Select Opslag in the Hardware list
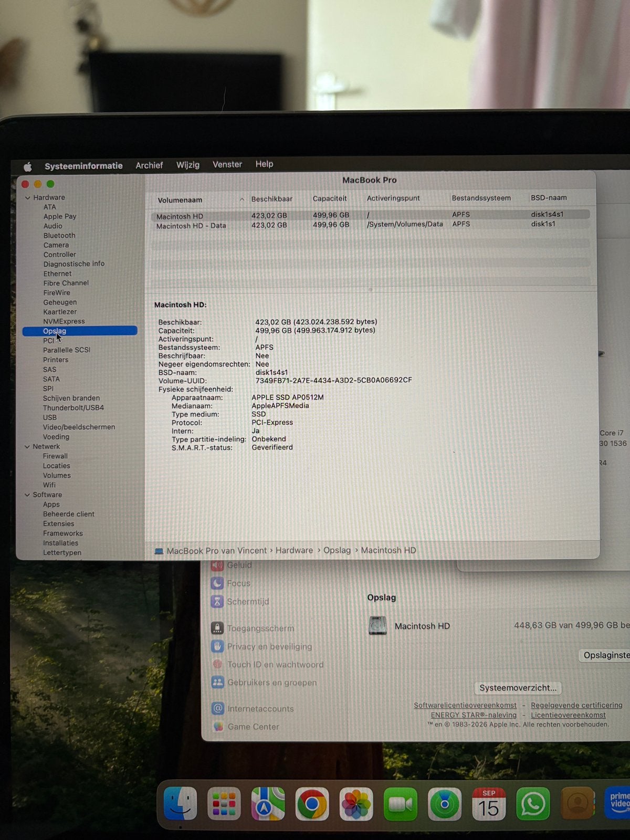Viewport: 630px width, 840px height. 80,331
